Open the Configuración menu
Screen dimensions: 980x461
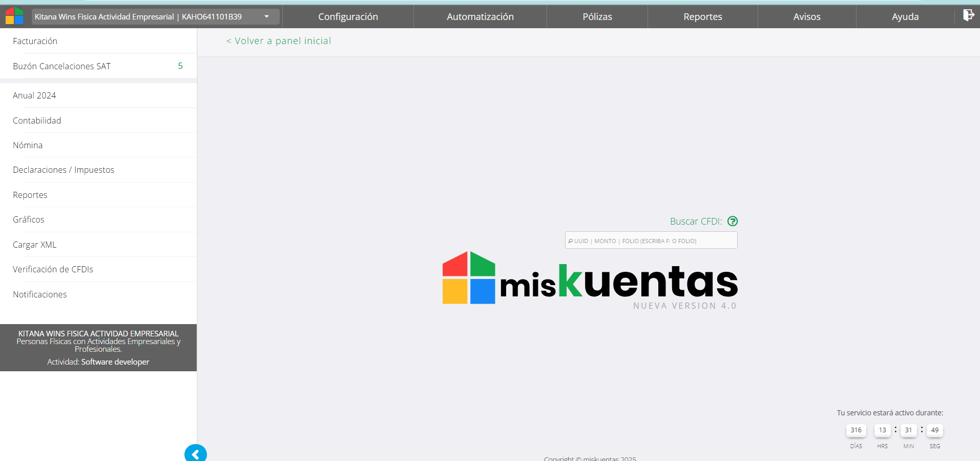348,17
